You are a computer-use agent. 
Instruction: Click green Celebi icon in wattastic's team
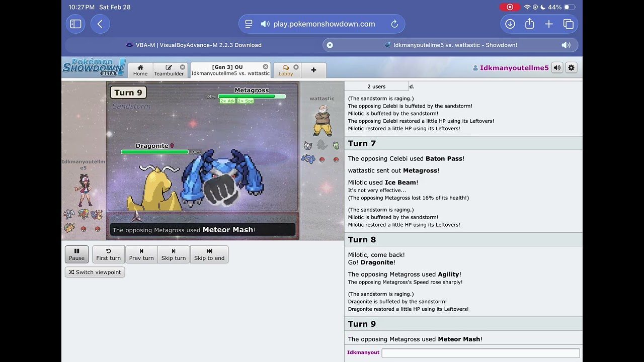point(336,146)
